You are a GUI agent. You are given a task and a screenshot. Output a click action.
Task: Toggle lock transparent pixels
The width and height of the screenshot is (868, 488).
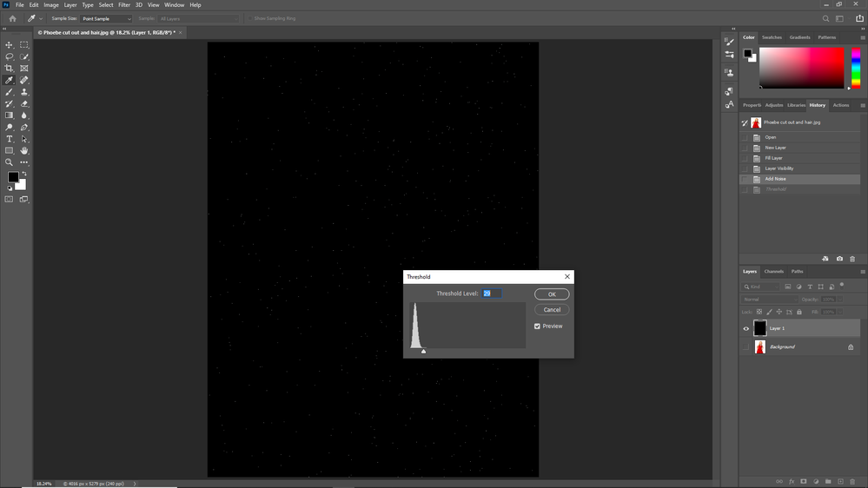(759, 312)
